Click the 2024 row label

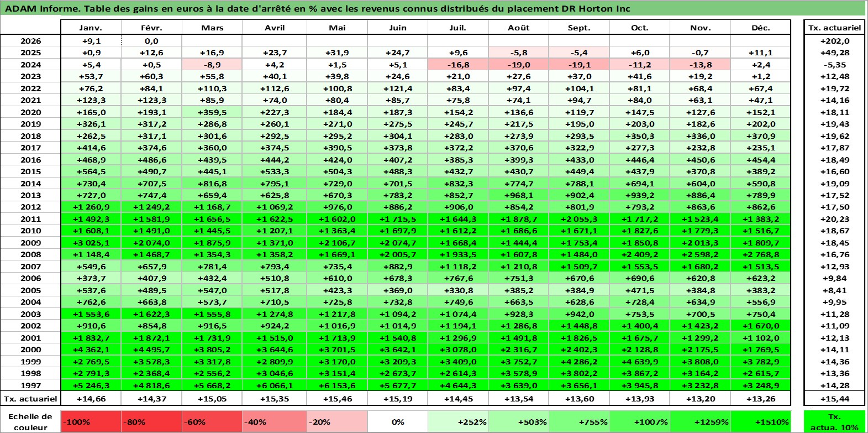(x=30, y=65)
